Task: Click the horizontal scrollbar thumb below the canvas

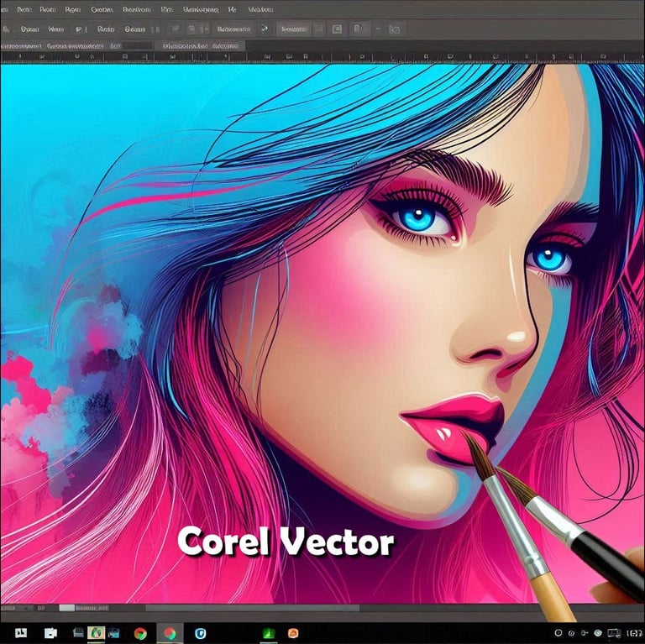Action: point(252,608)
